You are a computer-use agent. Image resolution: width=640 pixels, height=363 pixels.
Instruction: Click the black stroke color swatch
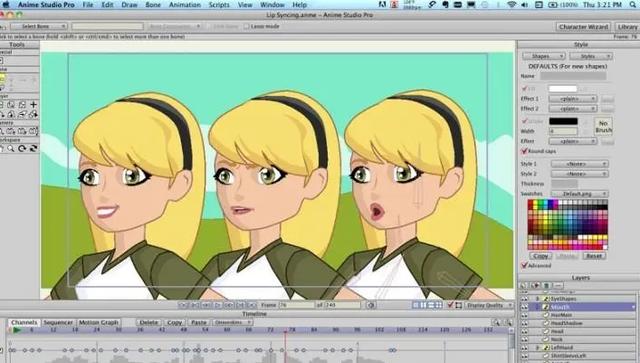[x=563, y=121]
